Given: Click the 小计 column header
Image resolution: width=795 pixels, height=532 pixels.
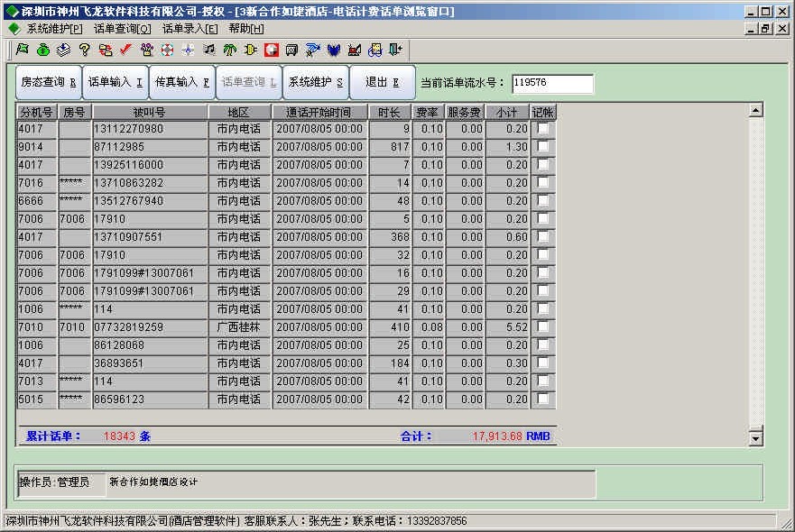Looking at the screenshot, I should coord(507,113).
